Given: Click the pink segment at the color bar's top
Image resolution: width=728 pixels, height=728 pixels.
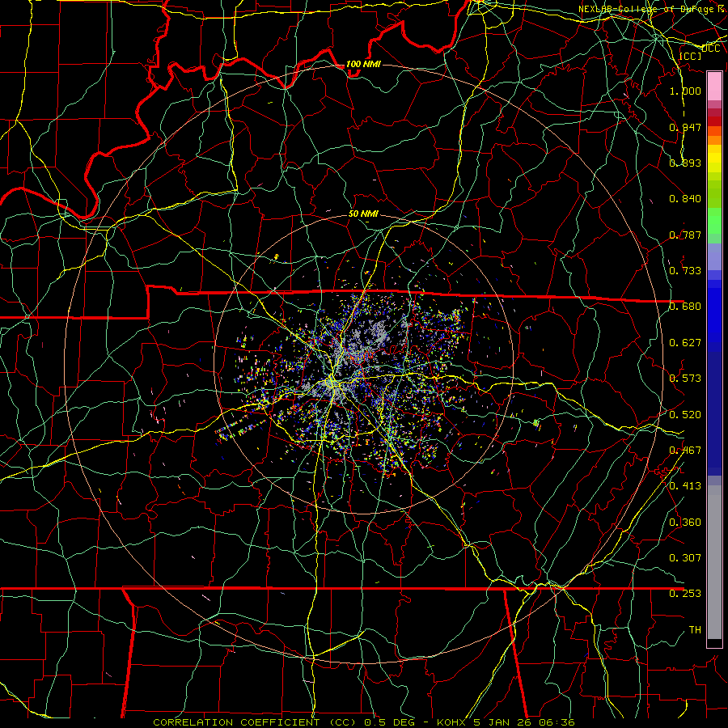Looking at the screenshot, I should tap(714, 86).
